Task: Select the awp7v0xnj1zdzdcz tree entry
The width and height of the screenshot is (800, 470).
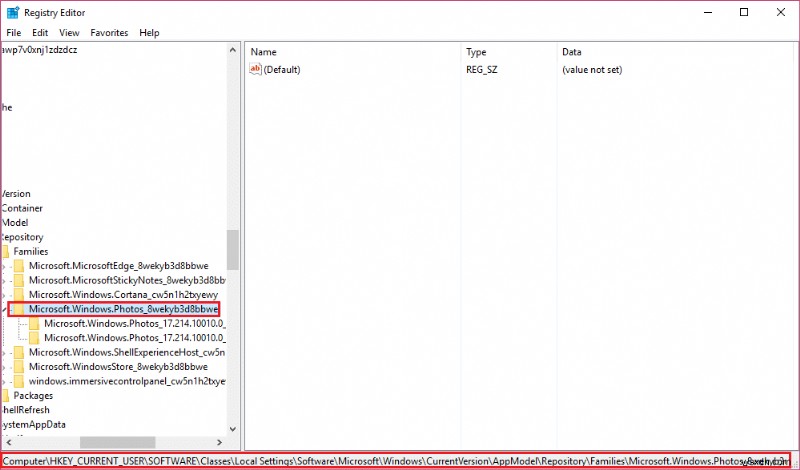Action: click(39, 50)
